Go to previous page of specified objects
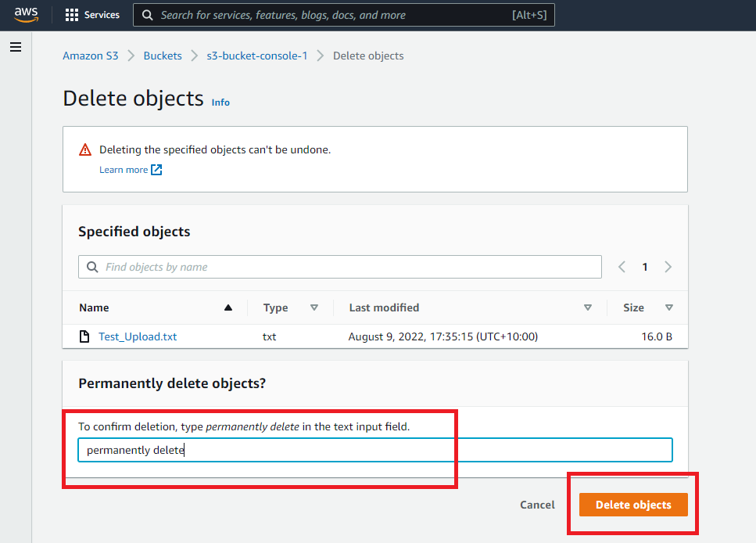The width and height of the screenshot is (756, 543). tap(622, 267)
